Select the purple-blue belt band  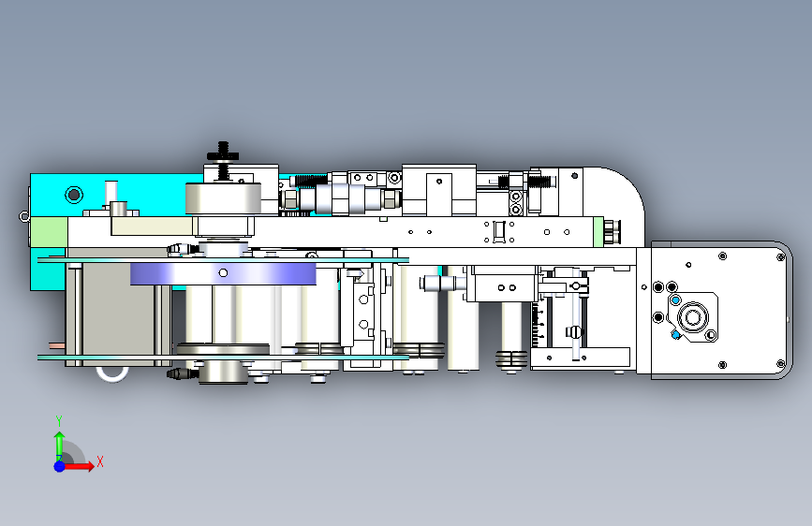(x=223, y=273)
